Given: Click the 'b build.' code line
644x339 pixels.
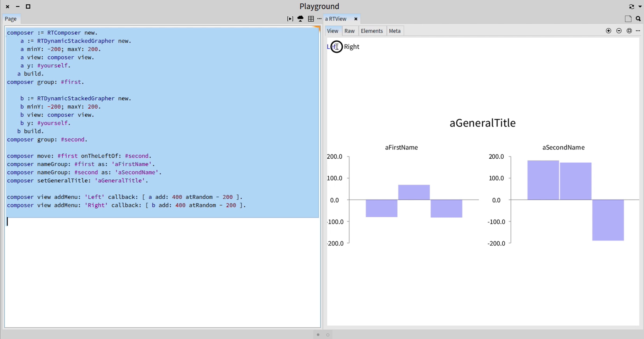Looking at the screenshot, I should point(30,131).
